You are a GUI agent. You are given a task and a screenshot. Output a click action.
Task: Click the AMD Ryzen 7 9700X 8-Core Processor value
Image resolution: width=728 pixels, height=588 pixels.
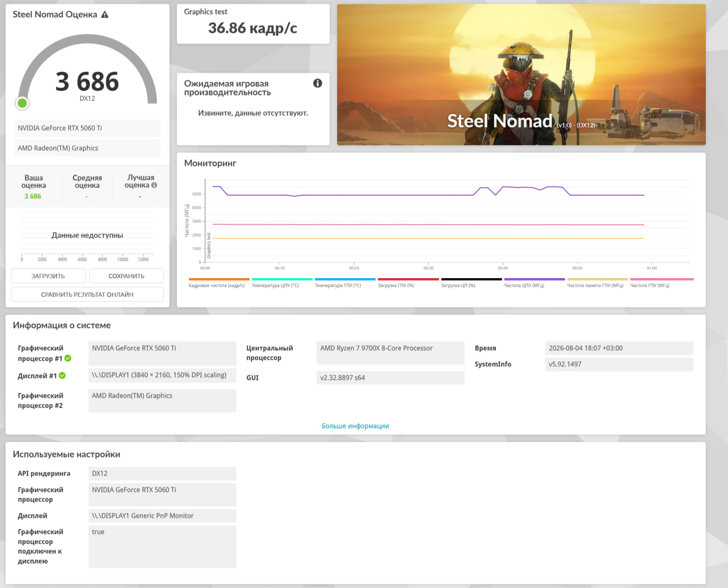390,353
